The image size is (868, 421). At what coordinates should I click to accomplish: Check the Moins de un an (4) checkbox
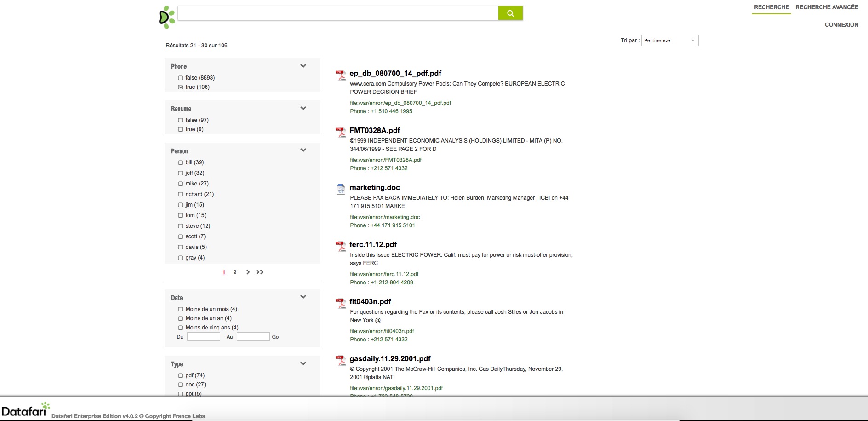(x=180, y=319)
